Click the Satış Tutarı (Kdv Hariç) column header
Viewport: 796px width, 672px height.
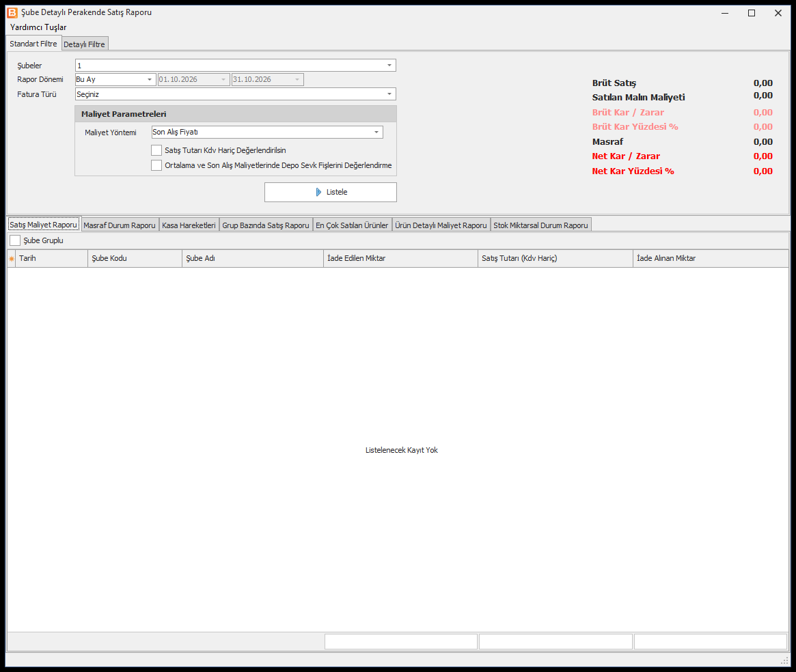(x=555, y=258)
